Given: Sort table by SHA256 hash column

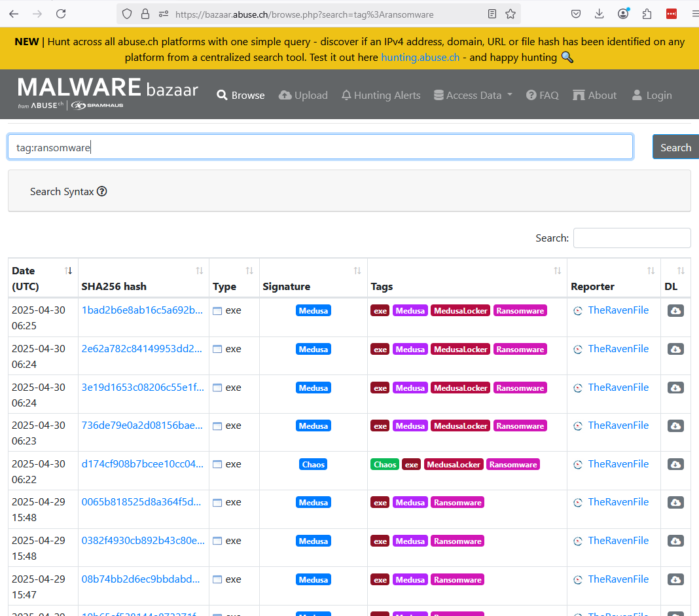Looking at the screenshot, I should (x=143, y=278).
